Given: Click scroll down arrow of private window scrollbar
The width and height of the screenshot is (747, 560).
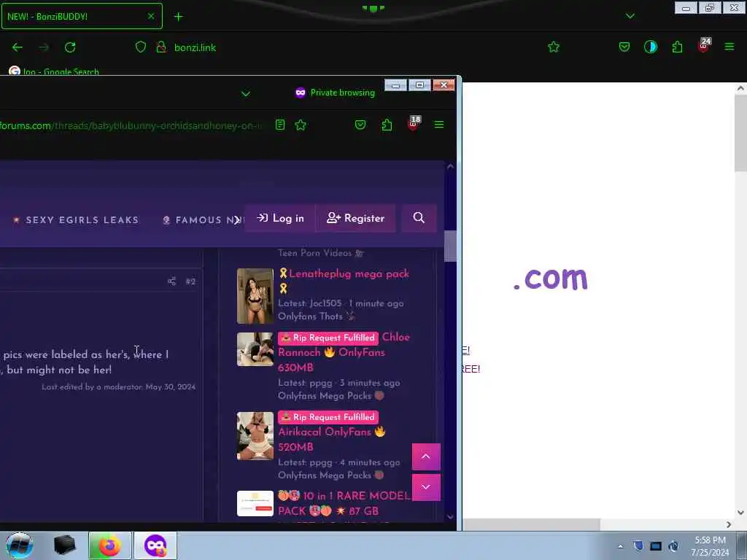Looking at the screenshot, I should (450, 517).
